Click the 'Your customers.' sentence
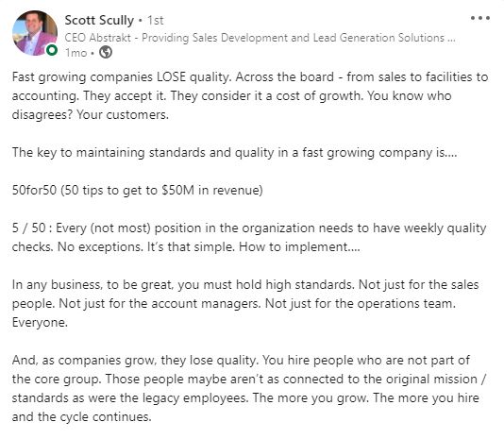 [x=123, y=114]
